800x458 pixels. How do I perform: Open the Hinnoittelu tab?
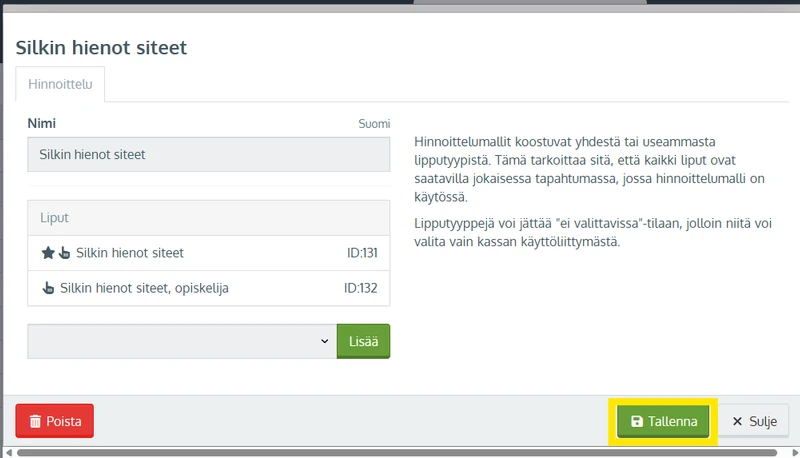pyautogui.click(x=60, y=84)
